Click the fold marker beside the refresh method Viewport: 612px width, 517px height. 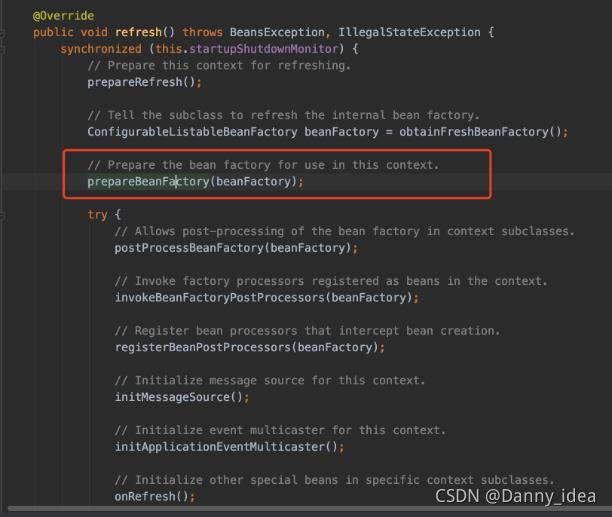click(2, 34)
